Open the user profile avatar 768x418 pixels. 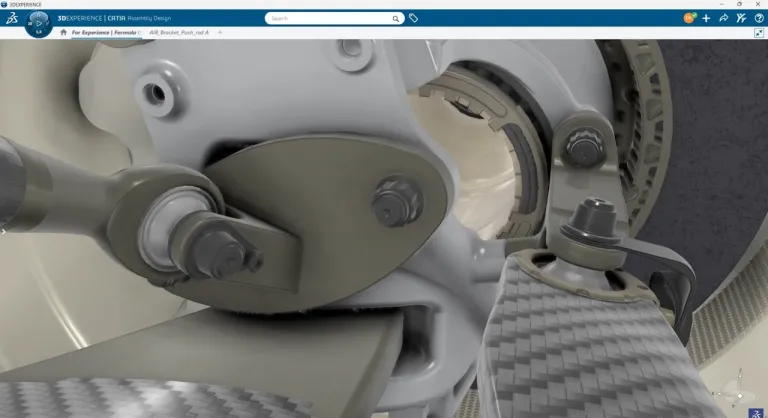(689, 18)
